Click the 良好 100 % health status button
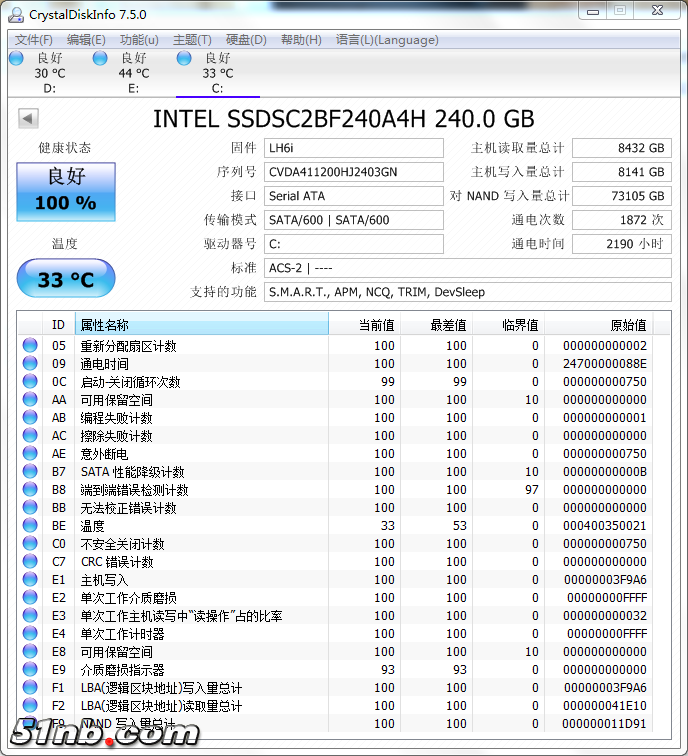This screenshot has height=756, width=688. point(66,191)
